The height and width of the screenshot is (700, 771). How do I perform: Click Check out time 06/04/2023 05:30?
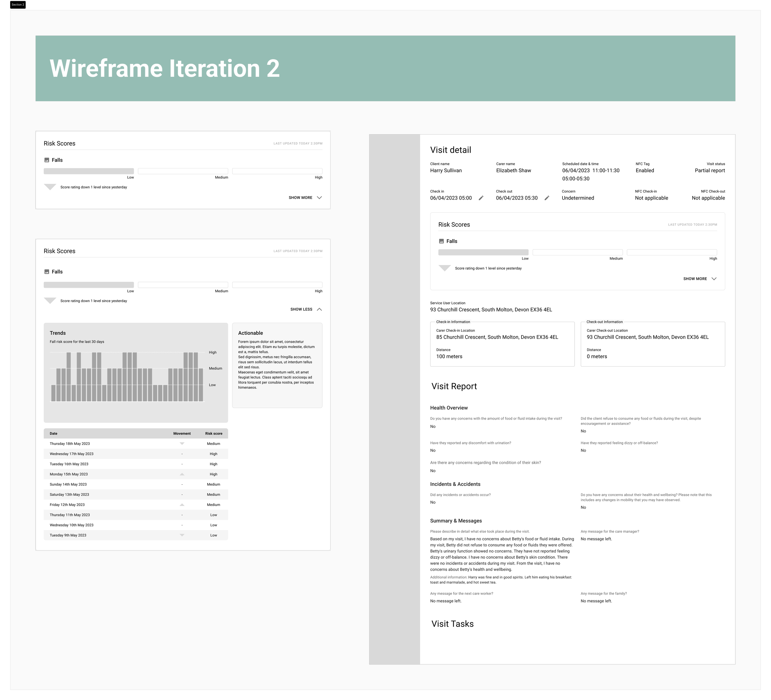517,198
